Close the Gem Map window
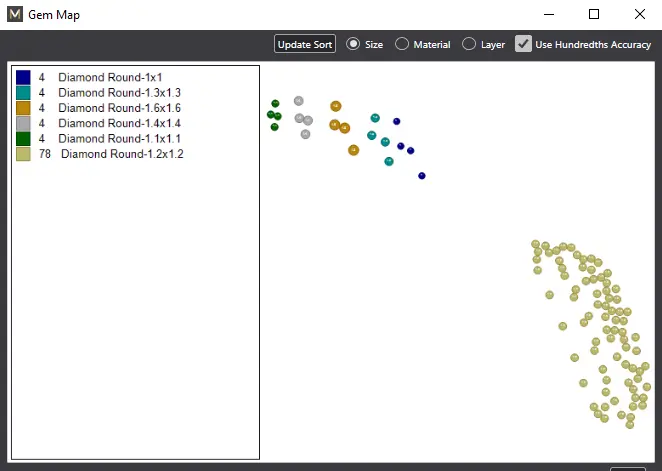The image size is (662, 471). (639, 14)
